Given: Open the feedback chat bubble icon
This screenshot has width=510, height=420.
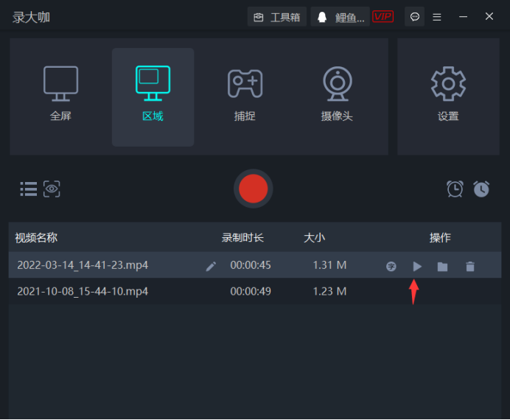Looking at the screenshot, I should [415, 17].
